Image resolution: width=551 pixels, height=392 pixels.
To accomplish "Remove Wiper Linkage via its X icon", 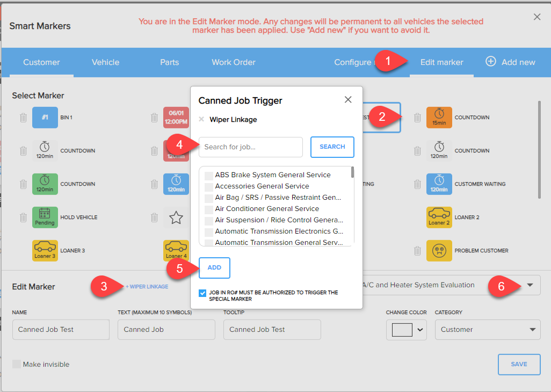I will pyautogui.click(x=201, y=119).
